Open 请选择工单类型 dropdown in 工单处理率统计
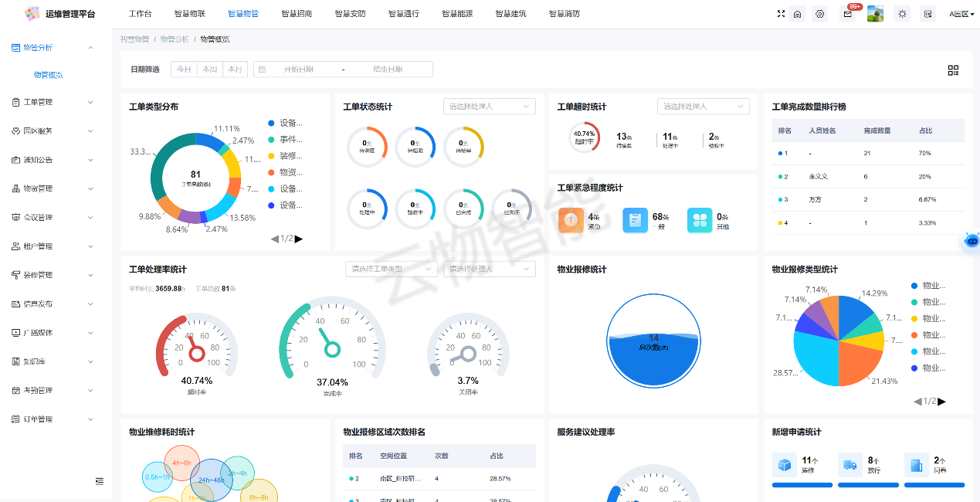 click(392, 269)
